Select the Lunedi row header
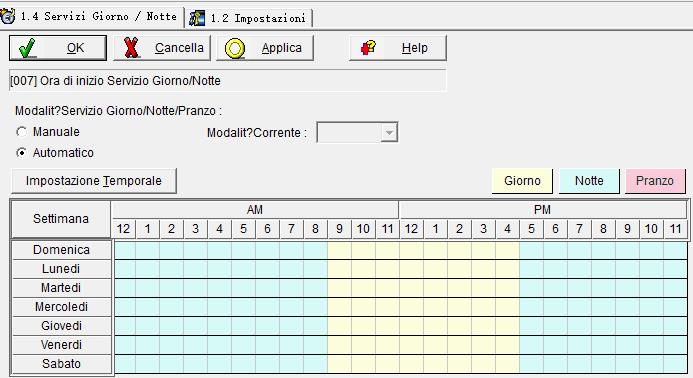Image resolution: width=693 pixels, height=378 pixels. 61,269
